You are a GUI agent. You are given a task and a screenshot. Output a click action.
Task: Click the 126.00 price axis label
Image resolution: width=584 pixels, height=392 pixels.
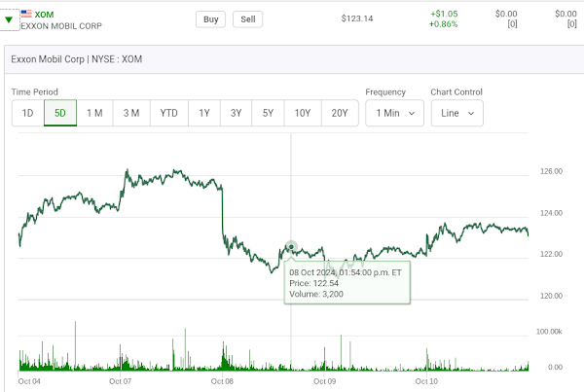551,171
